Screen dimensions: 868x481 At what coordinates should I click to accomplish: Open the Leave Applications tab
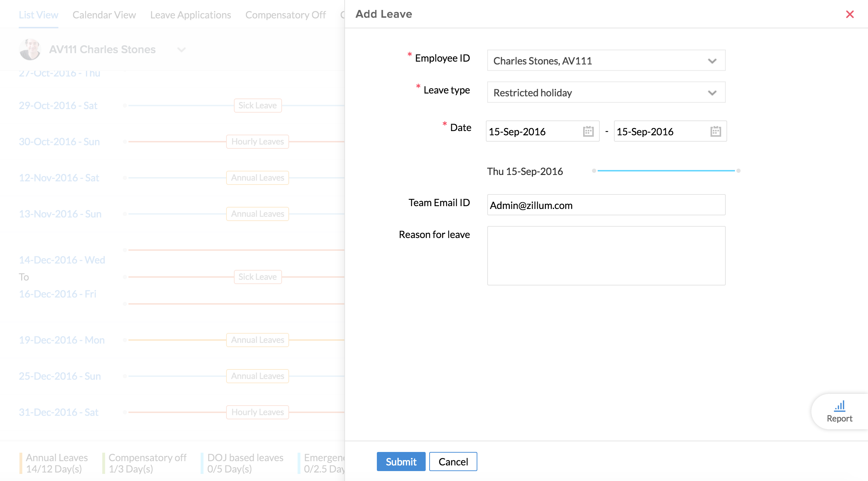point(190,15)
